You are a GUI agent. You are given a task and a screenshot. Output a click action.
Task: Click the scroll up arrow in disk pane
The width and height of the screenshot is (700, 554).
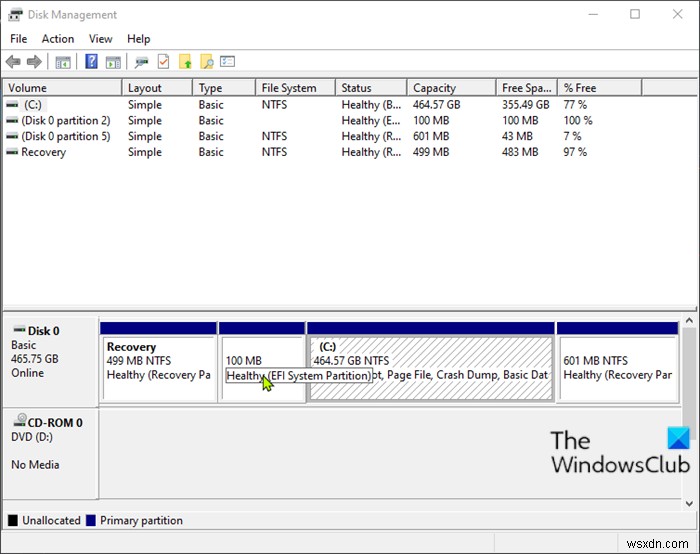(689, 321)
